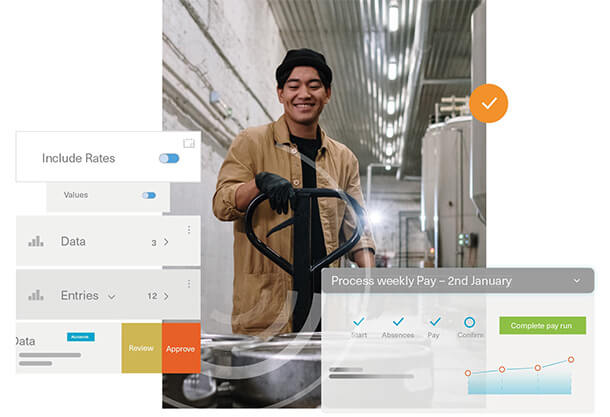Select the Pay step checkmark
This screenshot has width=610, height=417.
coord(435,321)
